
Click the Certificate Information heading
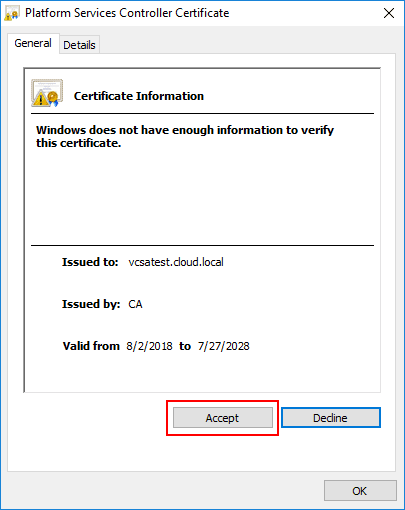pyautogui.click(x=139, y=96)
